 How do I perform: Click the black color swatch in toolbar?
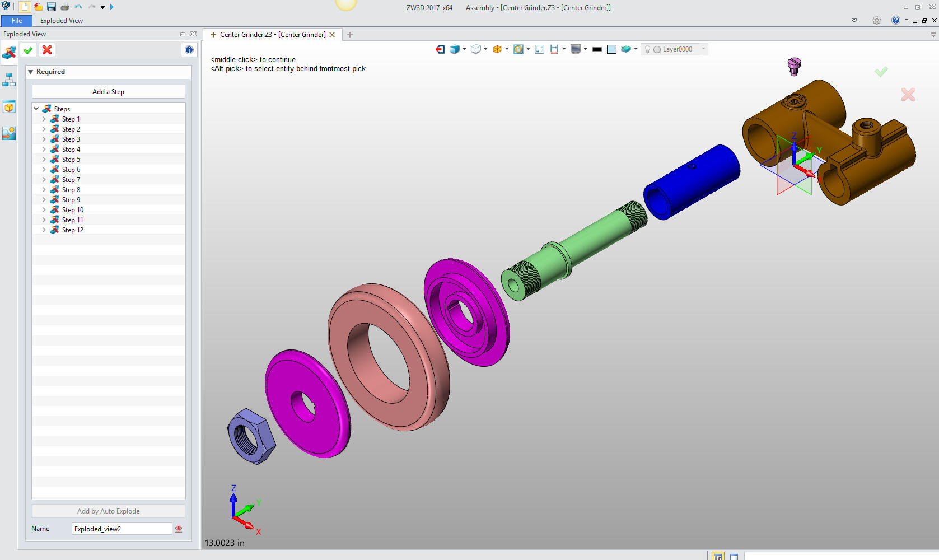pos(597,49)
